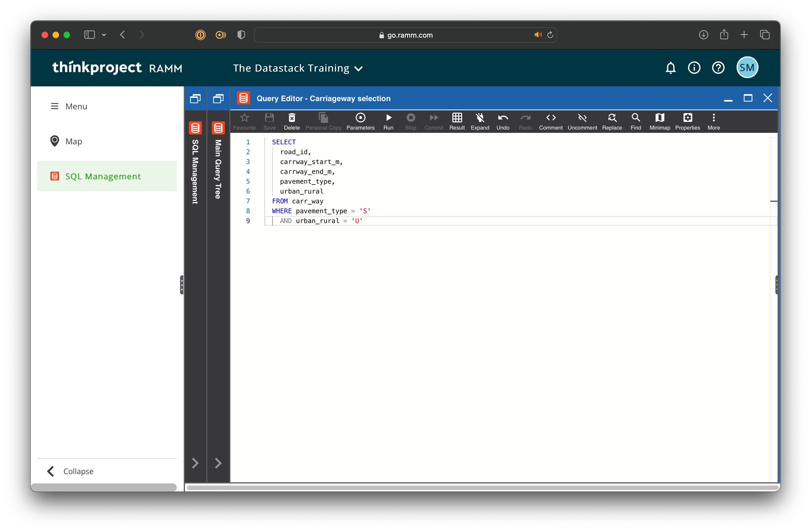Open the Datastack Training project dropdown
Viewport: 811px width, 532px height.
pos(358,68)
